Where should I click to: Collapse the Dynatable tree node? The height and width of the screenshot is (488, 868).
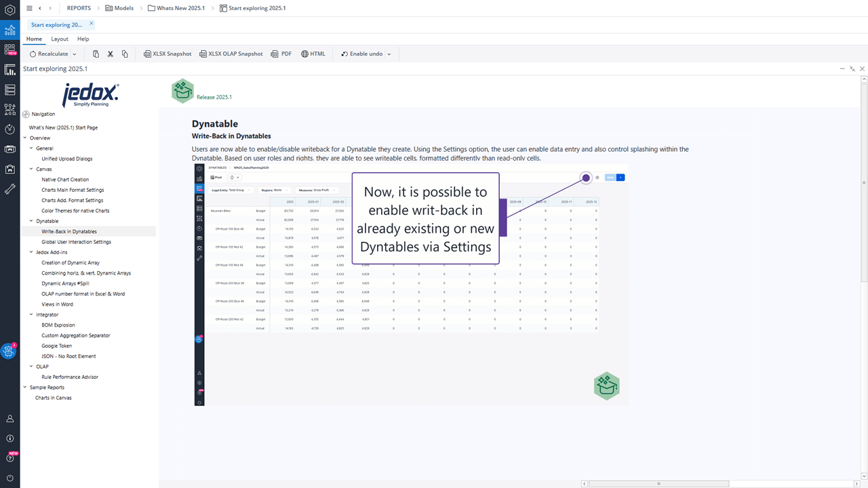click(31, 221)
